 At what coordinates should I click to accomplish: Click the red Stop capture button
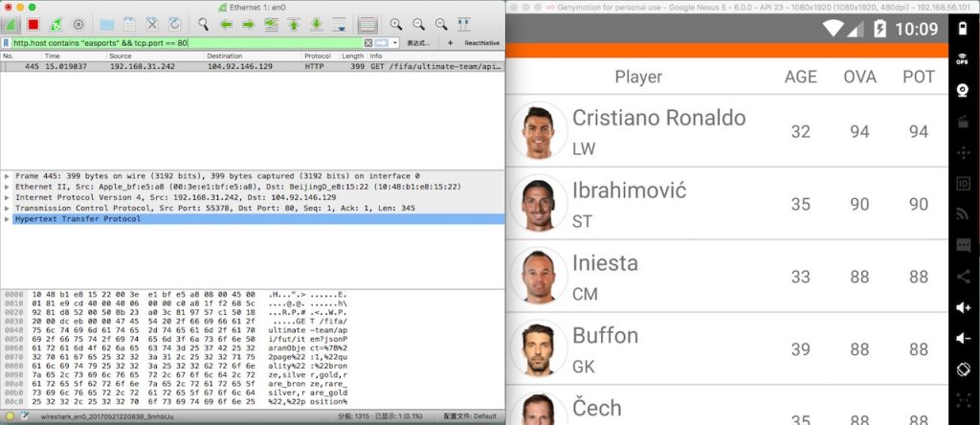pos(34,24)
